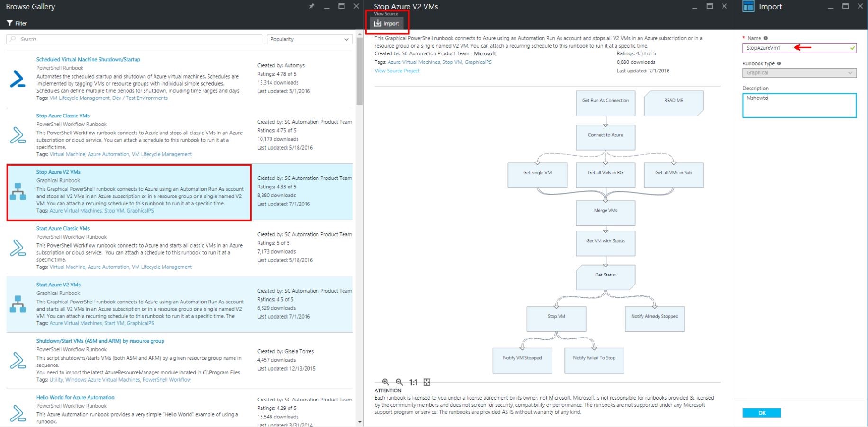The height and width of the screenshot is (427, 868).
Task: Select the Get Run As Connection node
Action: pos(606,103)
